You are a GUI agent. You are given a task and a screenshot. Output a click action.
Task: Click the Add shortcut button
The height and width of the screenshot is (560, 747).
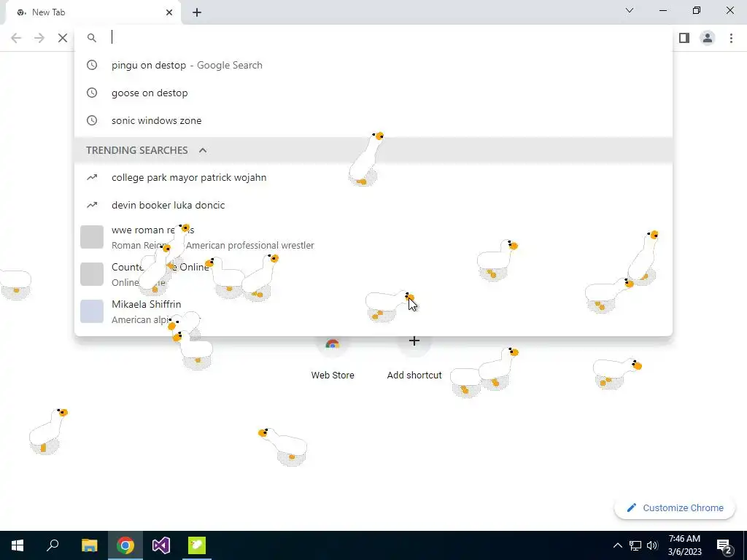point(414,357)
